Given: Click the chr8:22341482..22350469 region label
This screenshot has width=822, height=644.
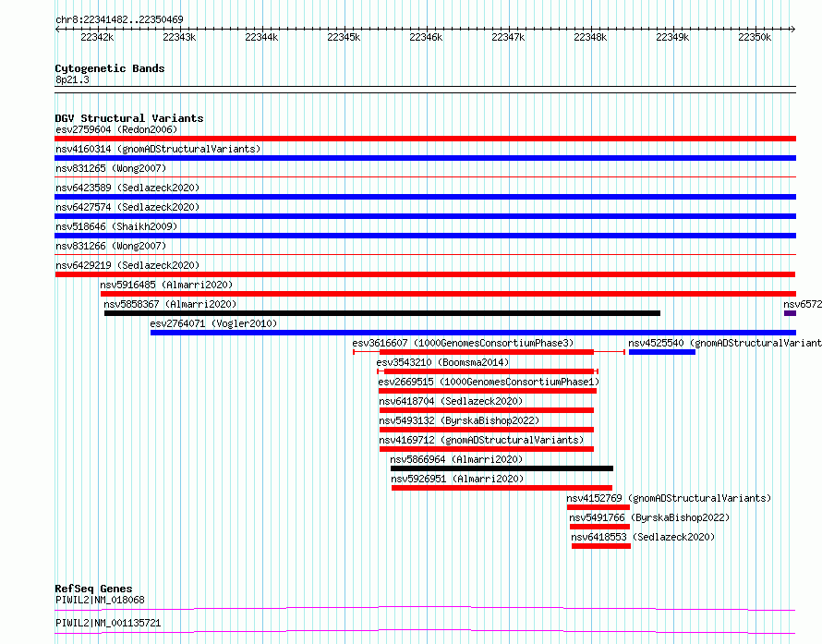Looking at the screenshot, I should (119, 19).
